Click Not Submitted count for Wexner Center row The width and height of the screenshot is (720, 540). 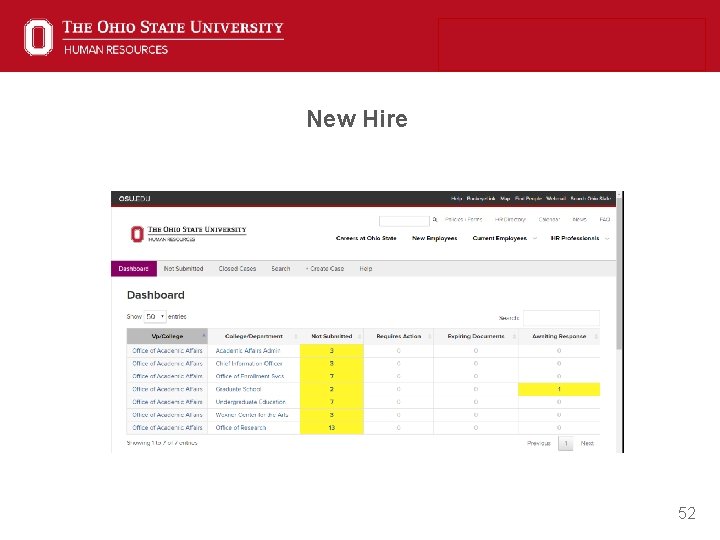pyautogui.click(x=332, y=415)
